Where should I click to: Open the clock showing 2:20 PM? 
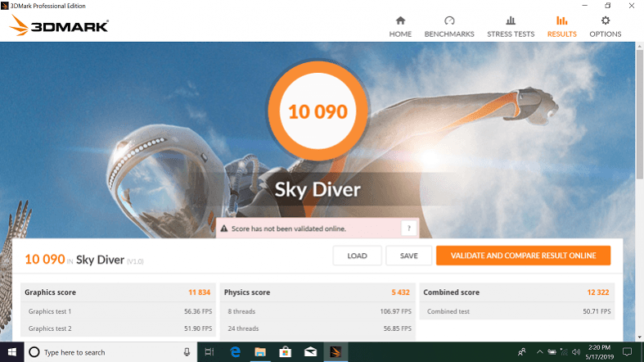point(599,352)
